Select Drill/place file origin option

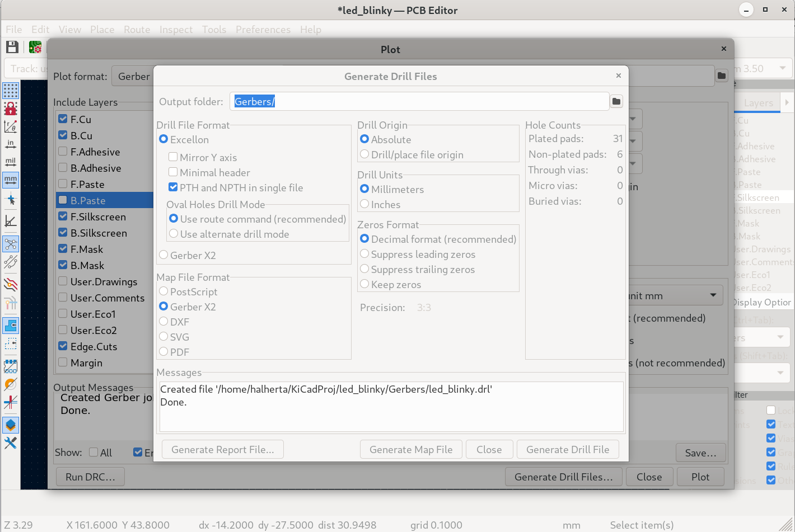[x=365, y=154]
